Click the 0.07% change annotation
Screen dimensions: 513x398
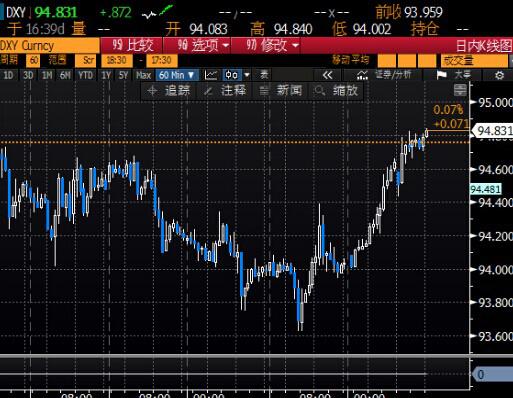tap(448, 110)
